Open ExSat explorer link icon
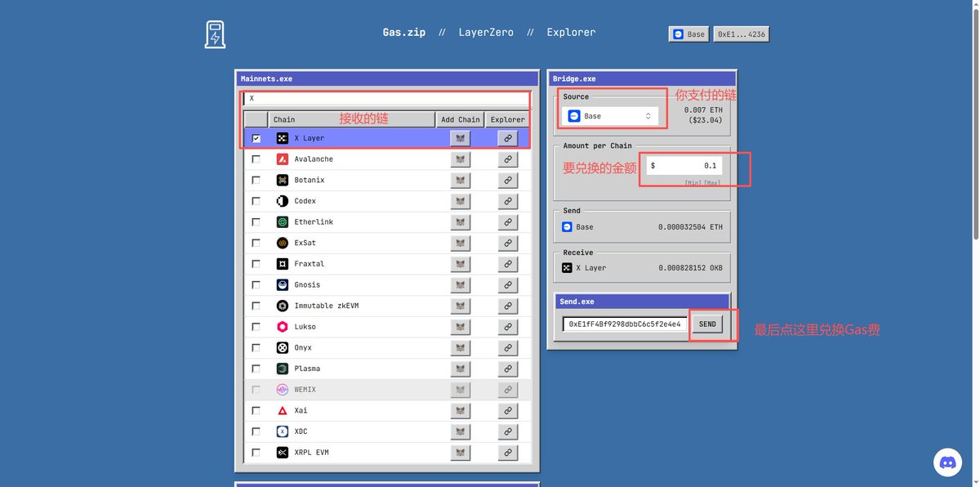 point(508,243)
